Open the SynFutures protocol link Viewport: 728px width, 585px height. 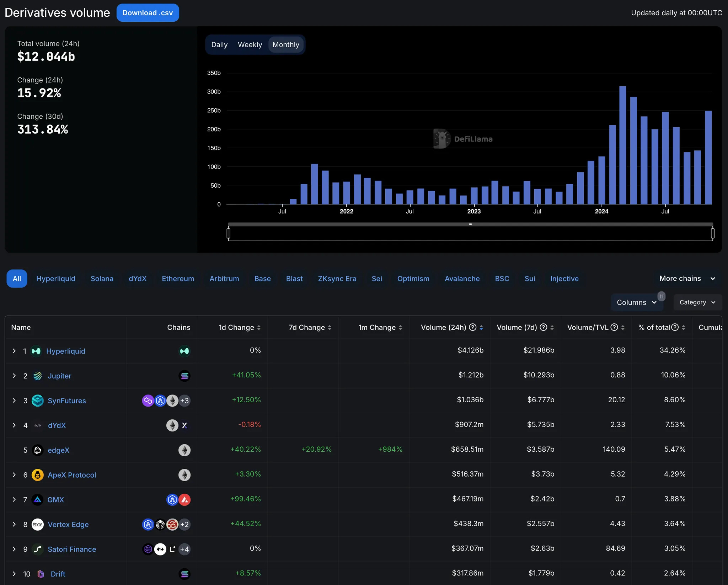tap(67, 401)
